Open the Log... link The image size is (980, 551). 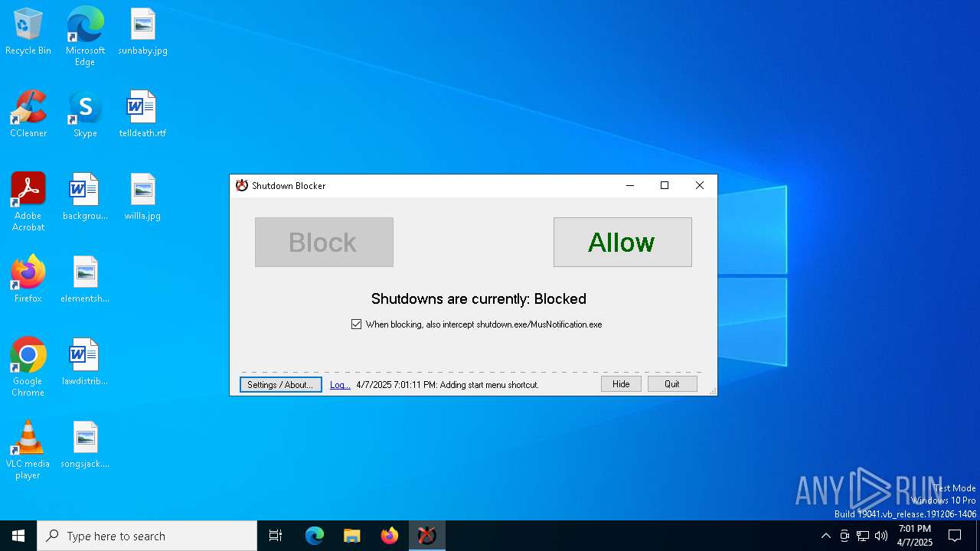pos(340,385)
